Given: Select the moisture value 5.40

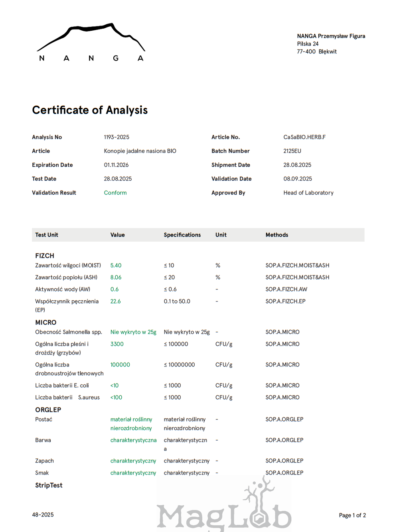Looking at the screenshot, I should 116,266.
